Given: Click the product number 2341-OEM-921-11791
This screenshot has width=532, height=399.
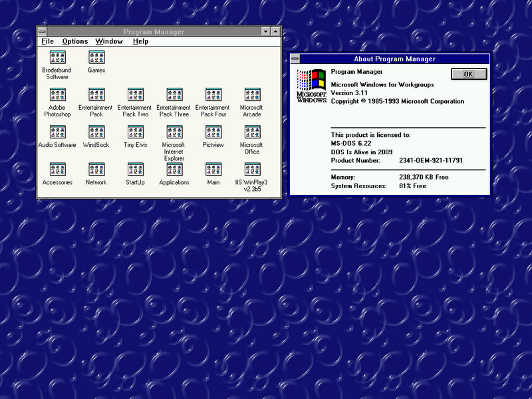Looking at the screenshot, I should click(x=431, y=160).
